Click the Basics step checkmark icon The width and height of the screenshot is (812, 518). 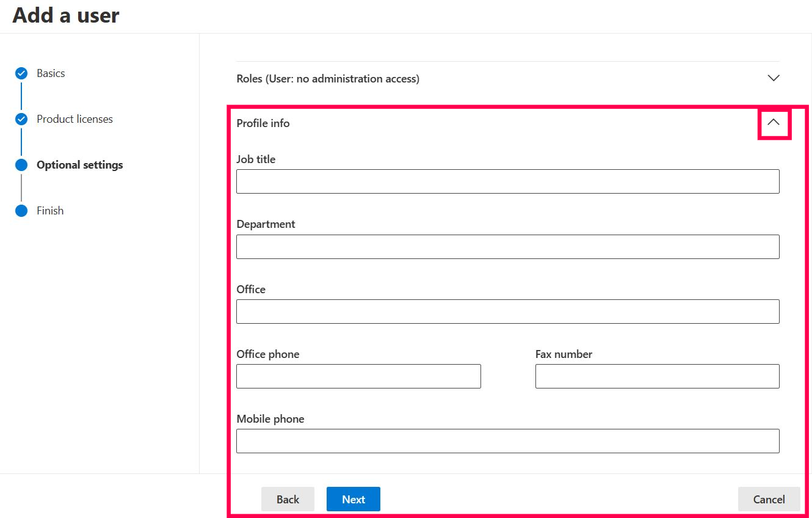point(21,73)
